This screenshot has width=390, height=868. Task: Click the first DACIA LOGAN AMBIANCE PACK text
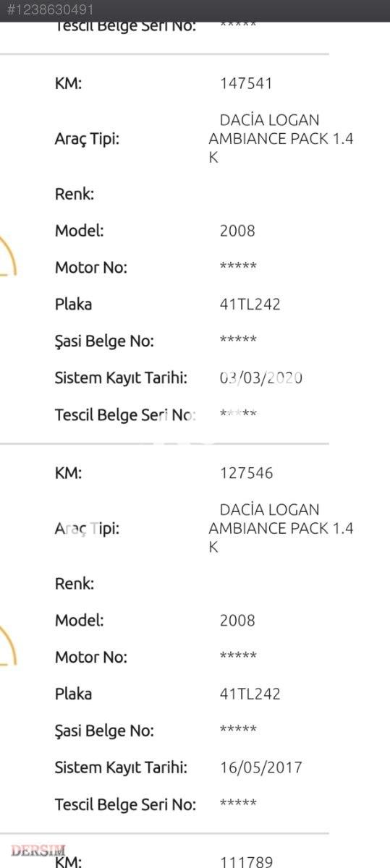281,138
